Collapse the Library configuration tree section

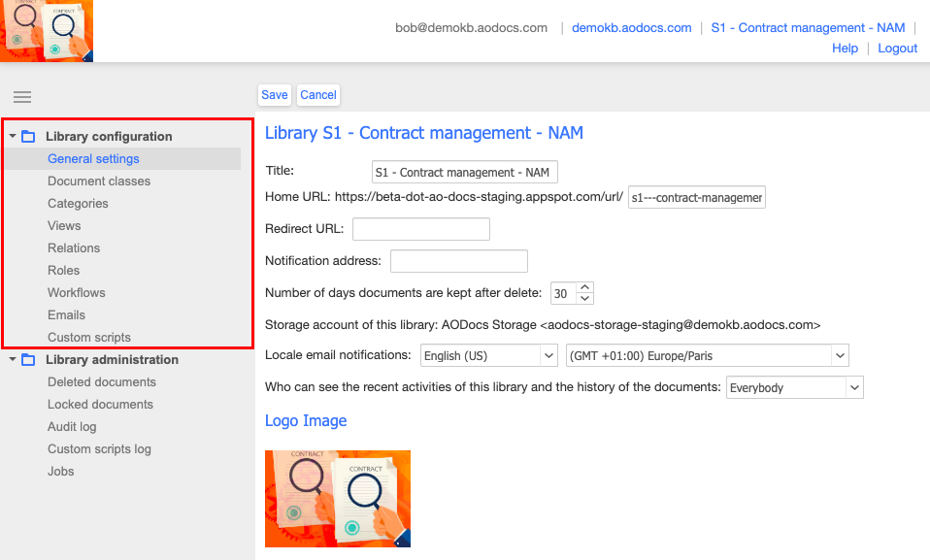click(13, 136)
